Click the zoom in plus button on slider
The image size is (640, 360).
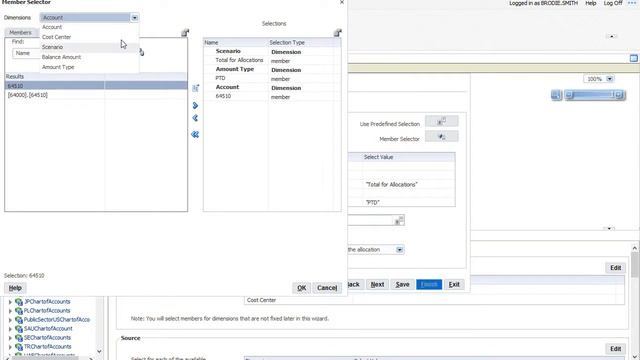[619, 95]
